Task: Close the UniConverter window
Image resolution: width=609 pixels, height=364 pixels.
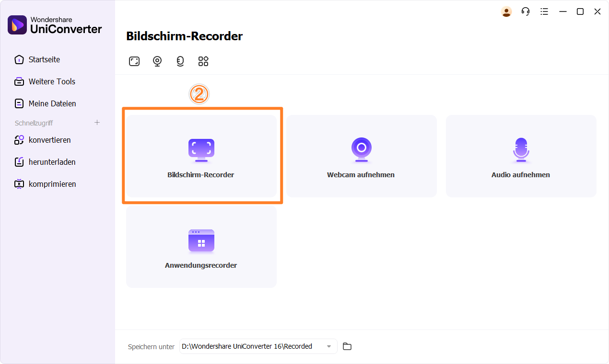Action: coord(597,11)
